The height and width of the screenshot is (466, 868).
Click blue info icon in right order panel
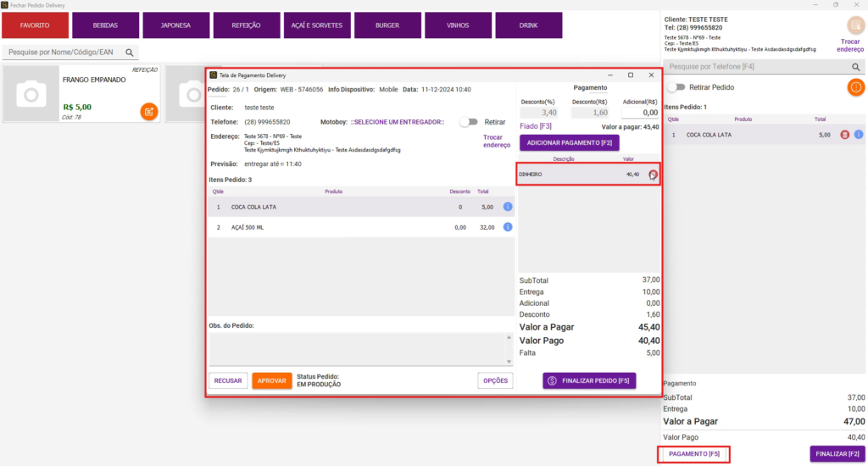tap(858, 135)
